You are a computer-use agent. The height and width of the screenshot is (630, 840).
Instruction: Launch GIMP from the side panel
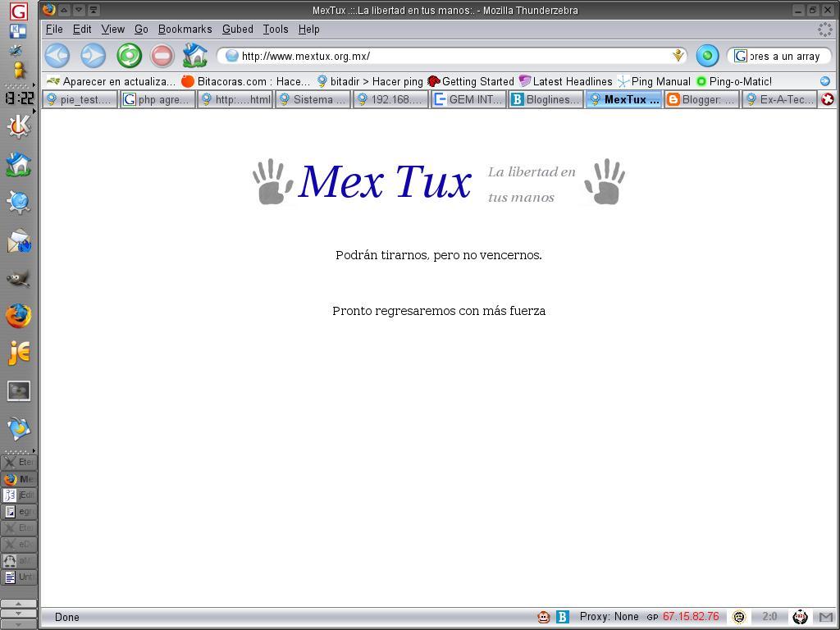pyautogui.click(x=19, y=278)
